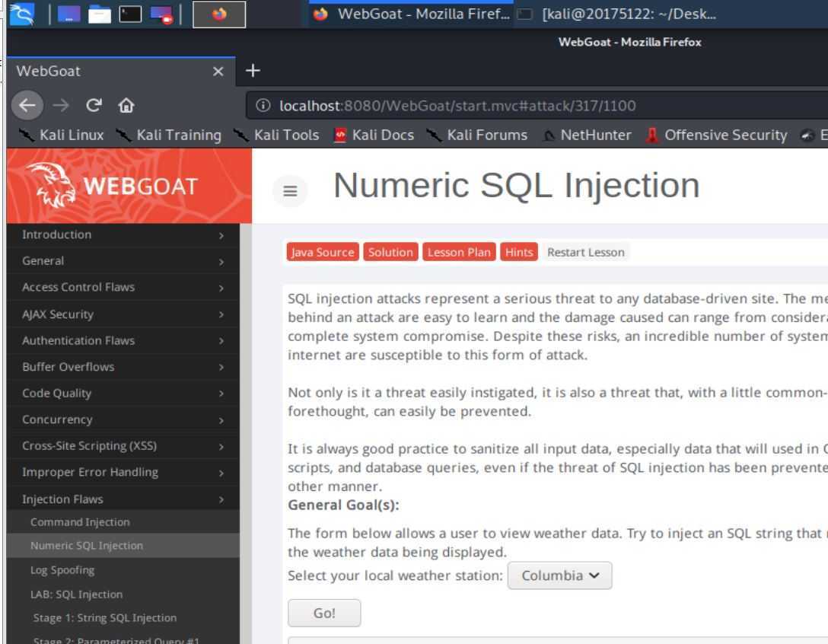Open the Kali dragon applications menu

[21, 14]
